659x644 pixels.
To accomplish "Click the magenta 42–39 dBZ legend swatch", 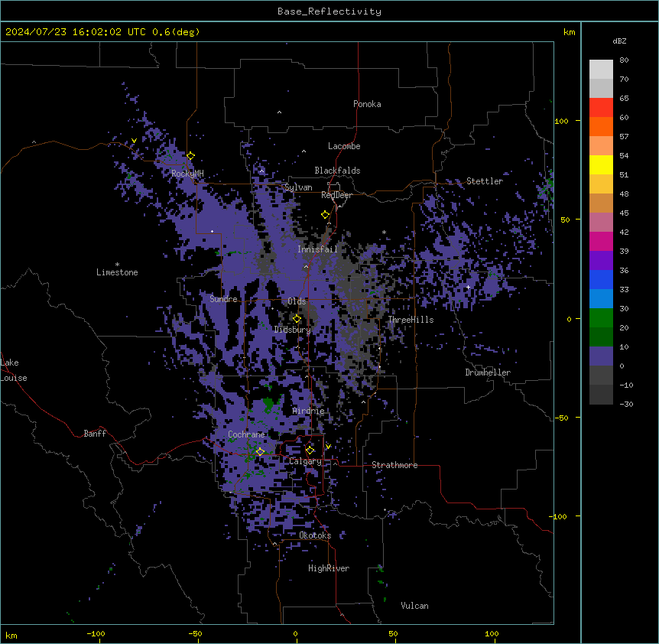I will point(601,241).
